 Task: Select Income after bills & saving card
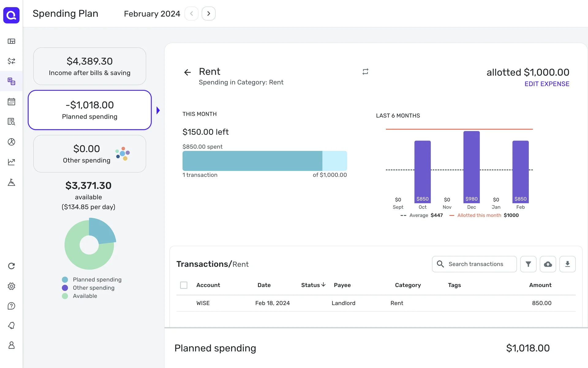point(90,66)
